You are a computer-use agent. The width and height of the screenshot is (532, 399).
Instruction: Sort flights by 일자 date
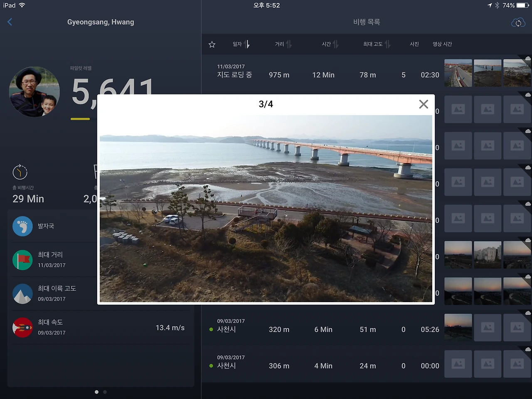[x=241, y=44]
